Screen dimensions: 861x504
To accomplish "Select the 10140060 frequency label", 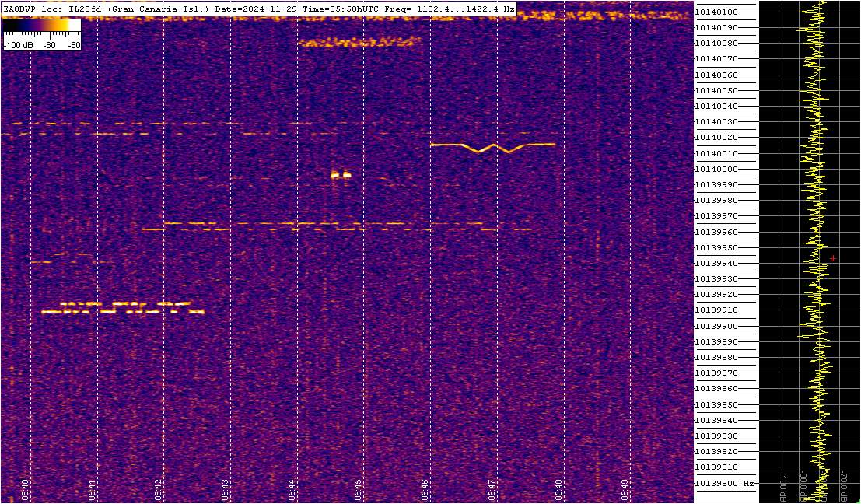I will (716, 75).
